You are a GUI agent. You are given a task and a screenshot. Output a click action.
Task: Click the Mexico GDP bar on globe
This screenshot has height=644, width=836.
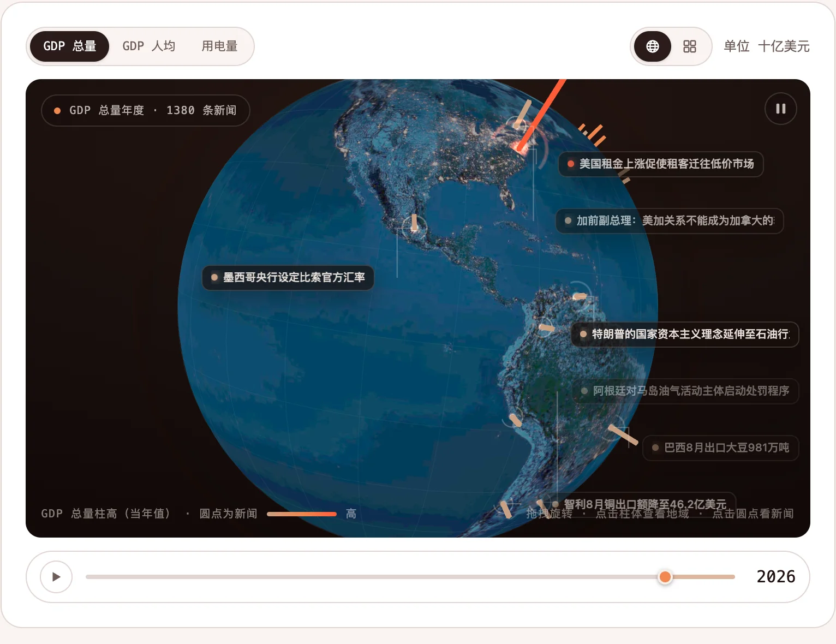[x=414, y=223]
